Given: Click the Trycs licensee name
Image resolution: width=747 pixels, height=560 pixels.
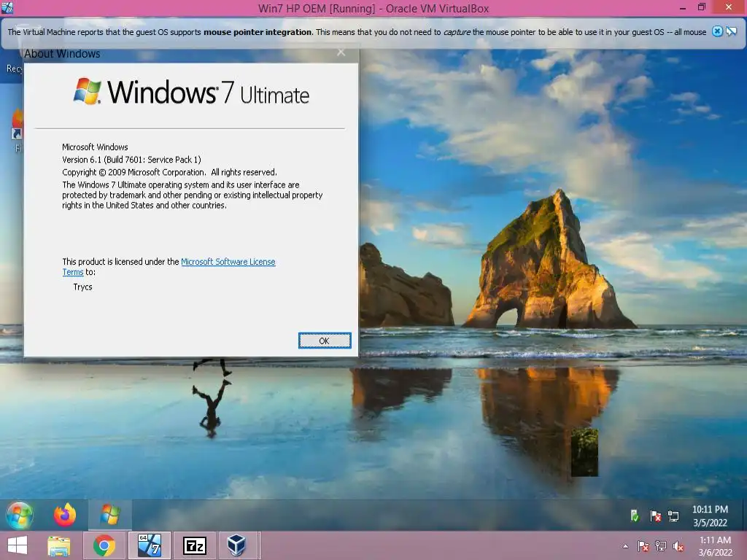Looking at the screenshot, I should pyautogui.click(x=83, y=287).
